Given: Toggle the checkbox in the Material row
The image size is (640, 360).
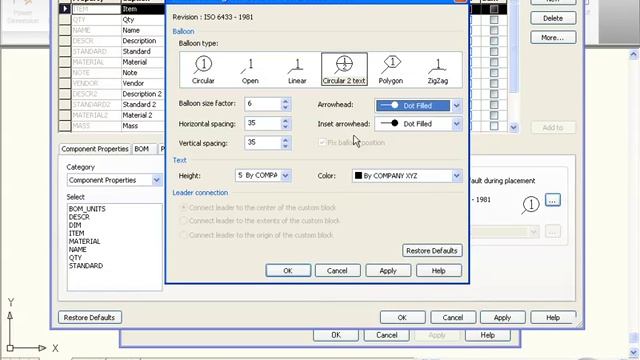Looking at the screenshot, I should pos(494,62).
